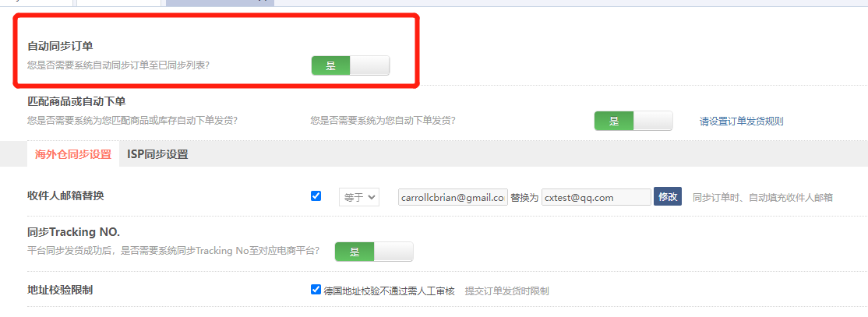The width and height of the screenshot is (868, 317).
Task: Focus the cxtest@qq.com replacement email field
Action: click(x=596, y=197)
